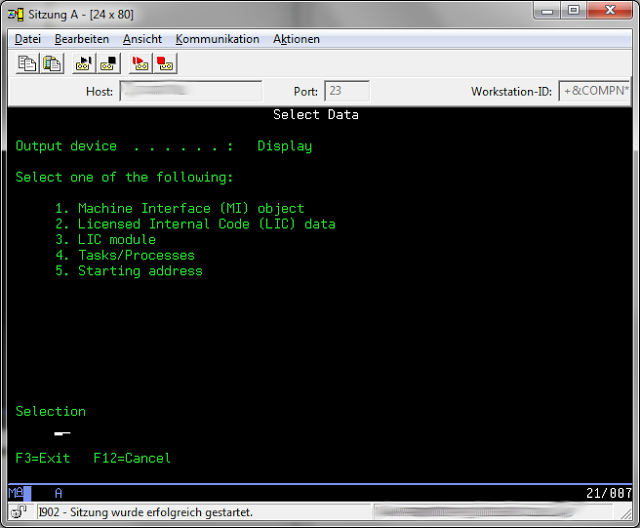Image resolution: width=640 pixels, height=528 pixels.
Task: Click the last red macro icon in toolbar
Action: (164, 64)
